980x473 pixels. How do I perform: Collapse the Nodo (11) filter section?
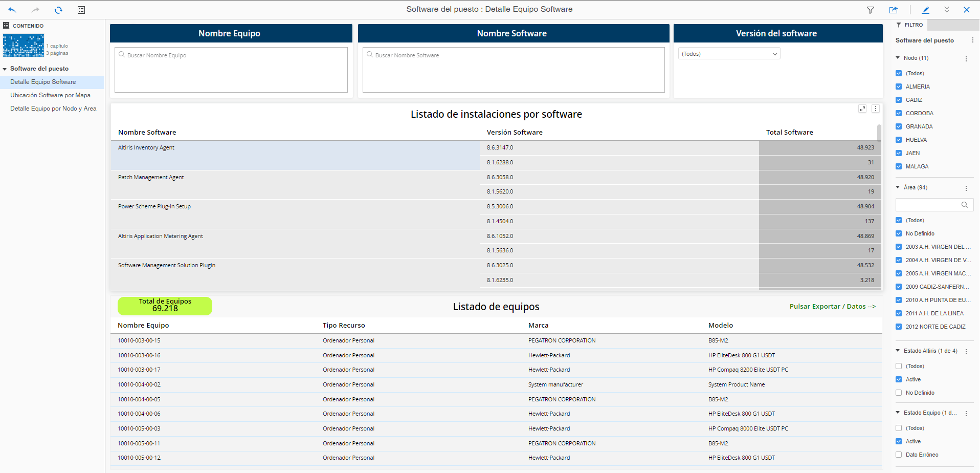(x=898, y=58)
